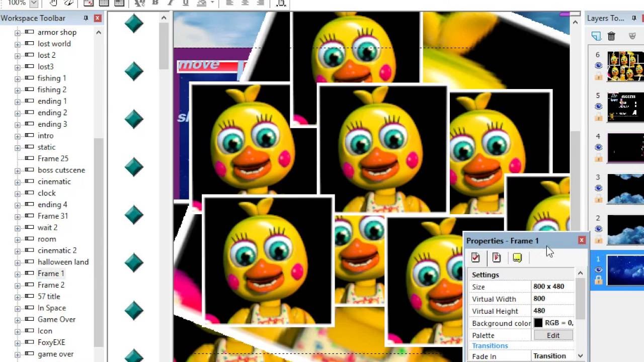This screenshot has width=644, height=362.
Task: Open the comments note icon in Properties
Action: pos(517,257)
